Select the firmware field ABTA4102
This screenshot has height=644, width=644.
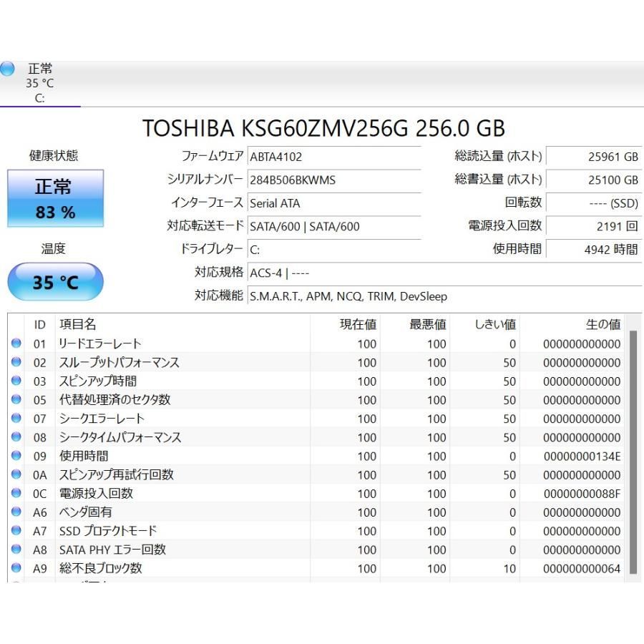[x=334, y=157]
